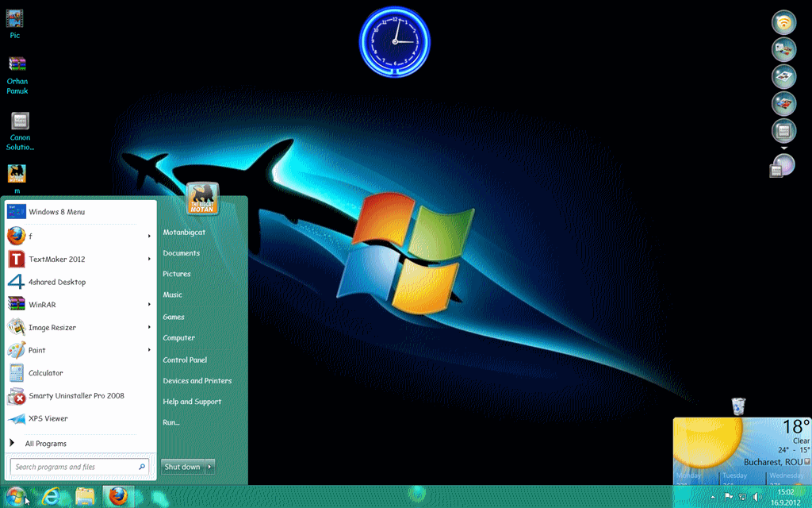This screenshot has height=508, width=812.
Task: Open Windows Explorer folder on the taskbar
Action: point(85,497)
